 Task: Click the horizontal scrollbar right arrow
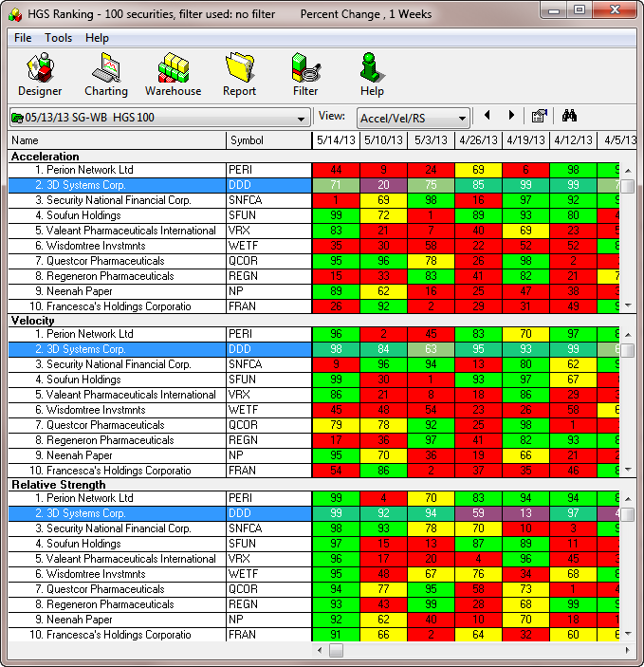point(628,651)
